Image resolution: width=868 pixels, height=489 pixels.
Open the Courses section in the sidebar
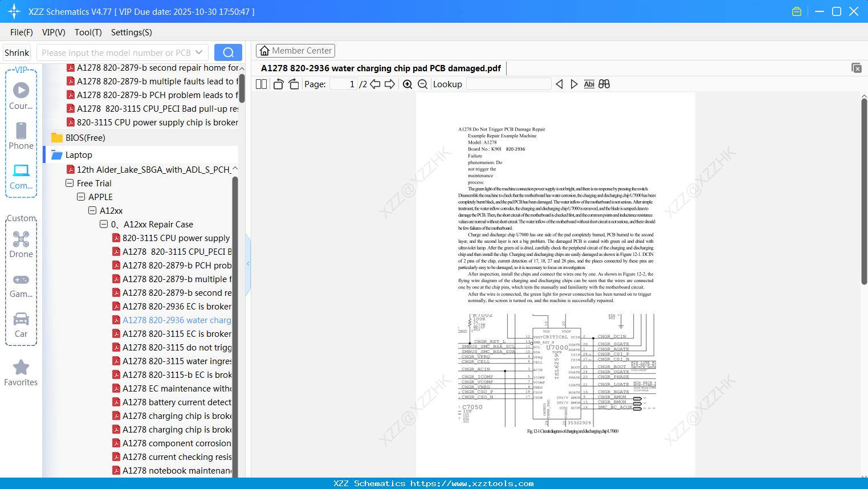(x=21, y=96)
